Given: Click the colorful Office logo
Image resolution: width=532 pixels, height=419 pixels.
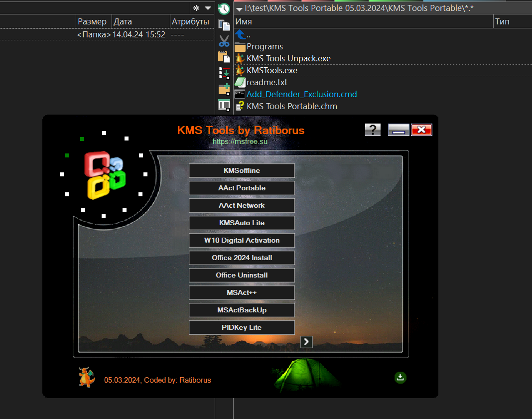Looking at the screenshot, I should (x=105, y=175).
